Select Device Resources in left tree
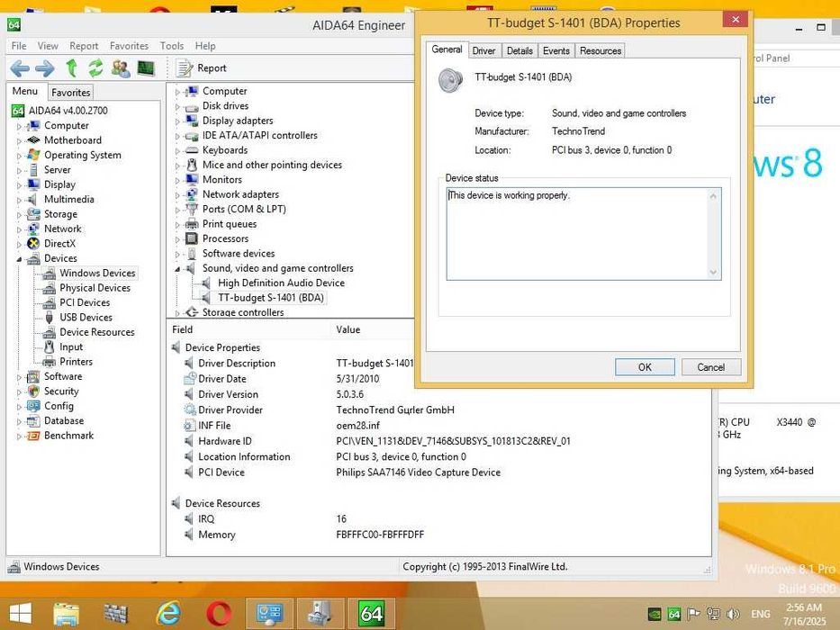This screenshot has height=630, width=840. 97,332
